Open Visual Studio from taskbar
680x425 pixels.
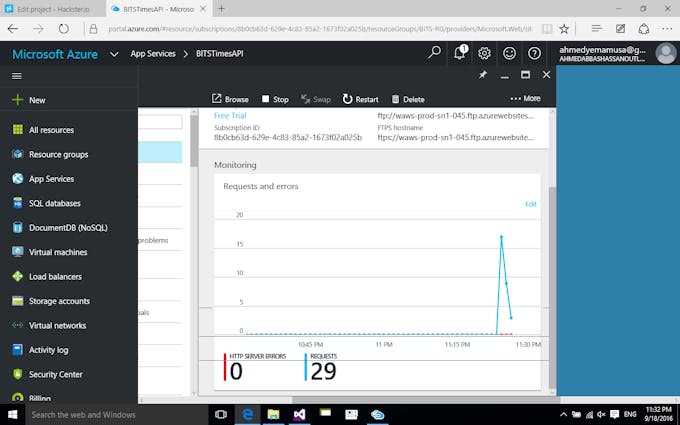[x=299, y=415]
